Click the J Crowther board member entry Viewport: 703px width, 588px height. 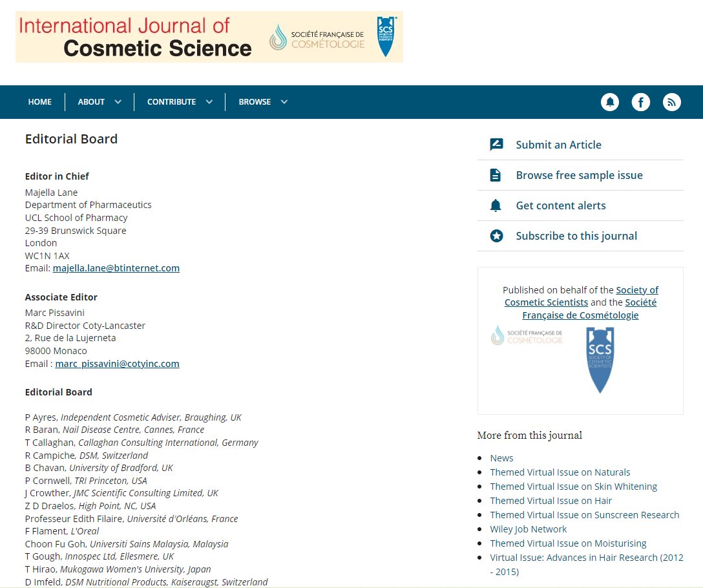coord(121,493)
